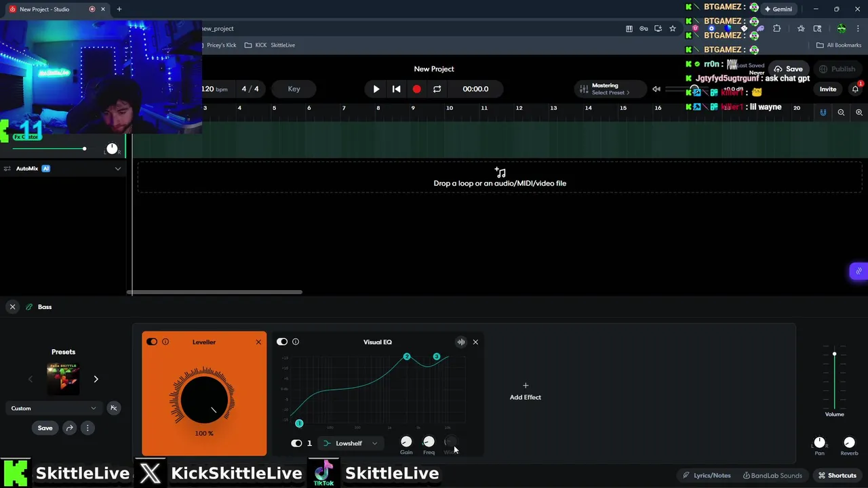Image resolution: width=868 pixels, height=488 pixels.
Task: Open the KICK SkittleLive bookmark
Action: [x=270, y=45]
